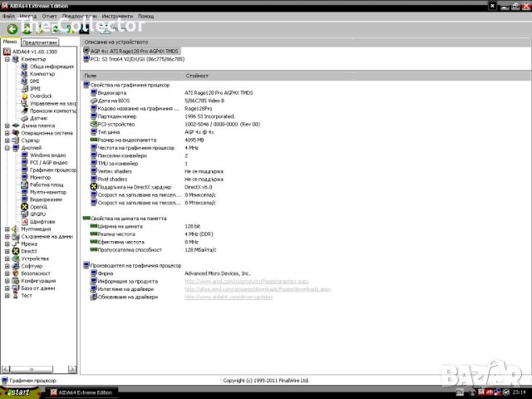Select the Мулти-монитор tree icon
Screen dimensions: 532x399
(24, 192)
